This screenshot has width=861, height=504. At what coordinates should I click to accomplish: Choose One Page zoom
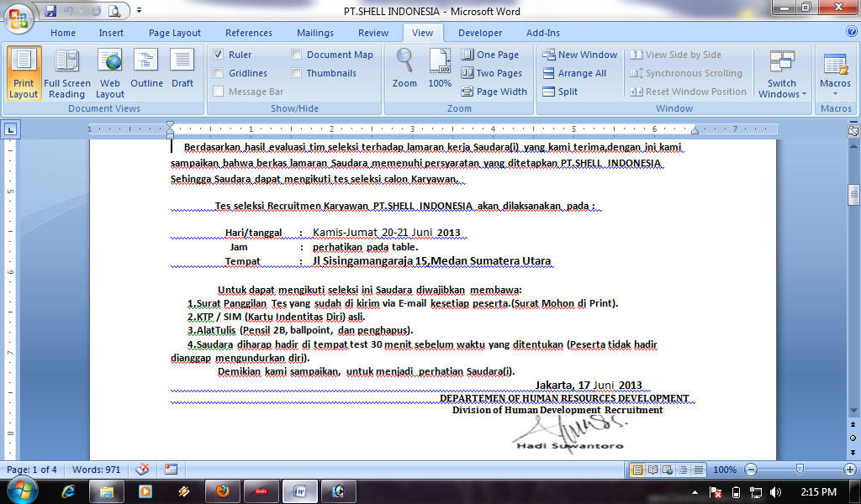[490, 55]
